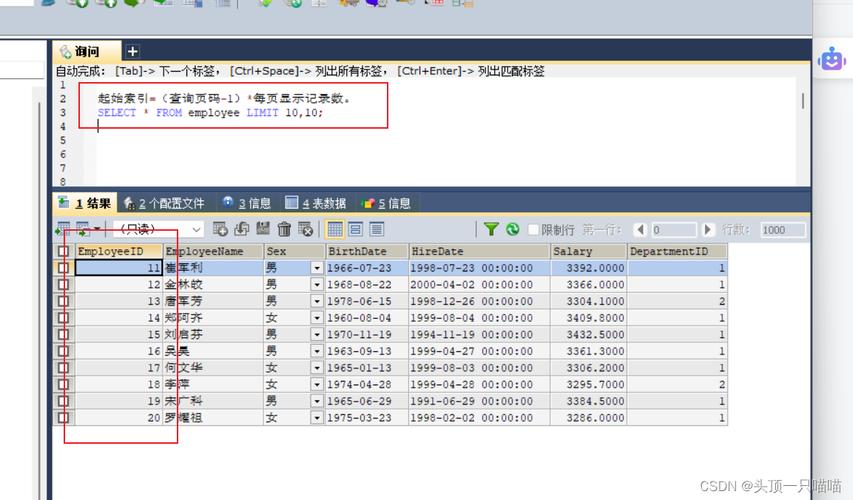
Task: Click the 行数 row count input field
Action: pos(782,230)
